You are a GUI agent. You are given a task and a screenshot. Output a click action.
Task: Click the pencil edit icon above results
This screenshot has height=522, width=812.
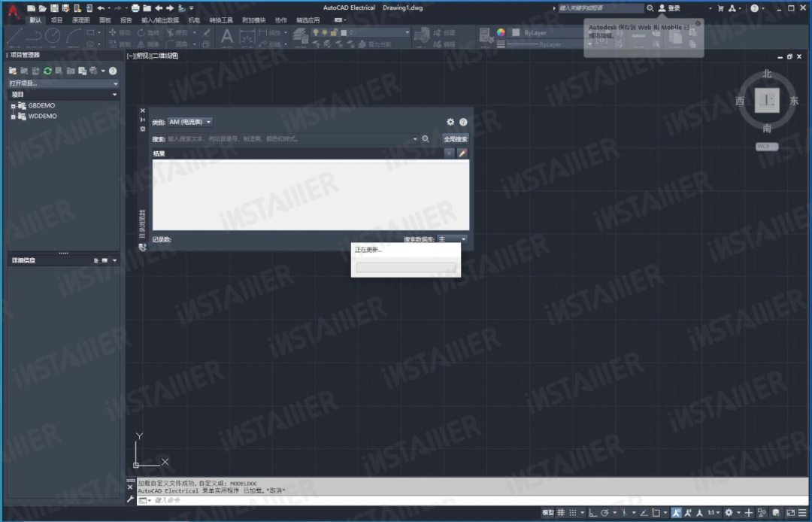[462, 153]
